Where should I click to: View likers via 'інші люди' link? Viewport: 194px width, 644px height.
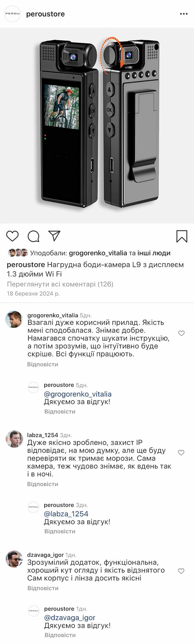[154, 253]
